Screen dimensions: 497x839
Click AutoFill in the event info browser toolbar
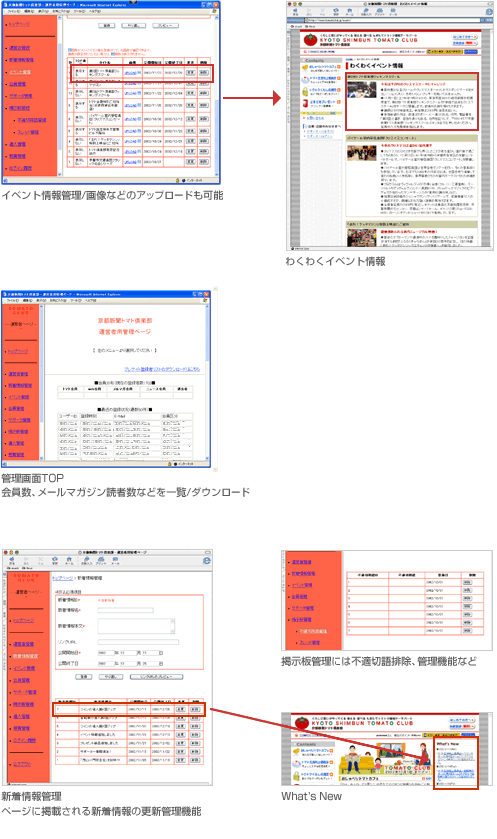click(366, 11)
